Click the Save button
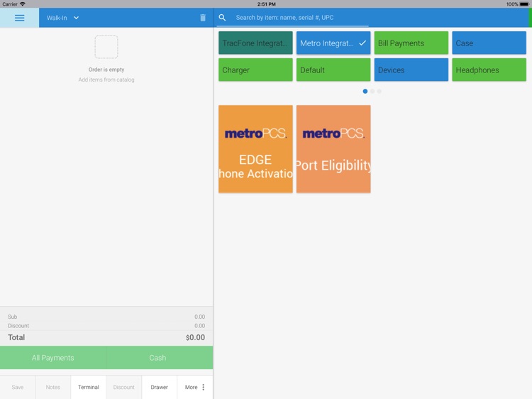 coord(18,387)
